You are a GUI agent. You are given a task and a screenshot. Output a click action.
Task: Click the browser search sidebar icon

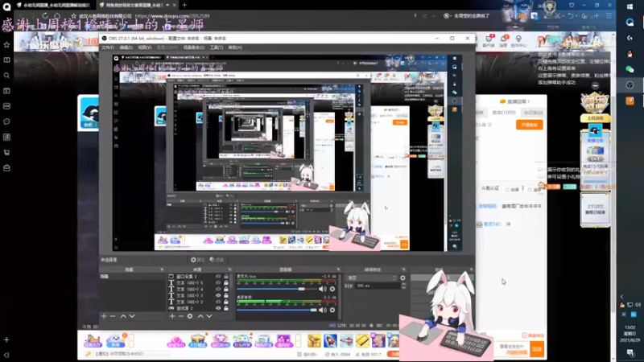click(x=6, y=76)
